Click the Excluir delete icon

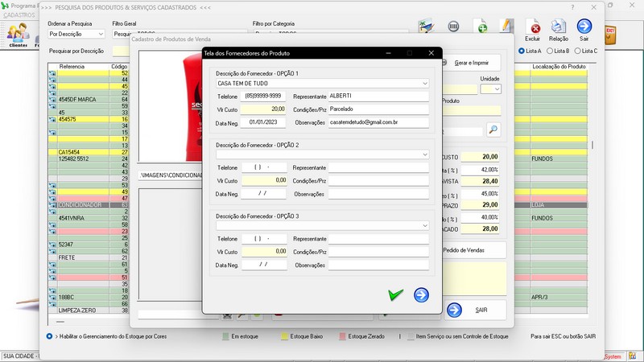(x=533, y=27)
